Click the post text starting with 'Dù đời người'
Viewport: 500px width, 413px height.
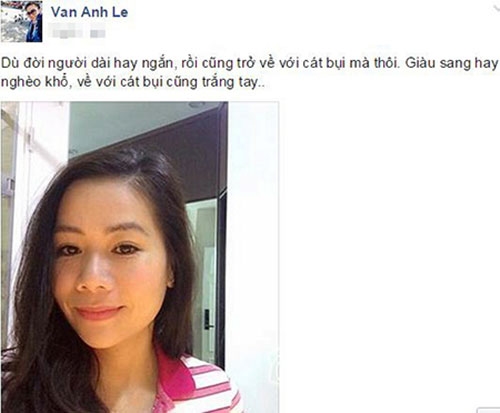(x=250, y=73)
